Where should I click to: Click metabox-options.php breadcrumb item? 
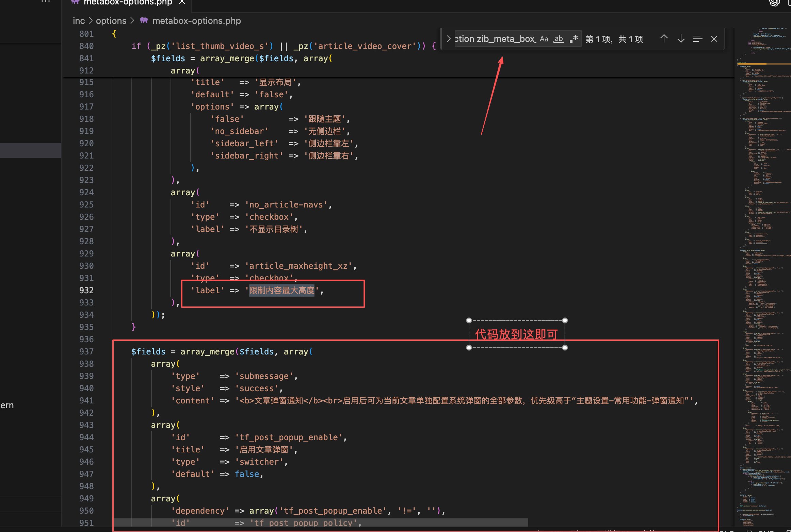point(196,21)
